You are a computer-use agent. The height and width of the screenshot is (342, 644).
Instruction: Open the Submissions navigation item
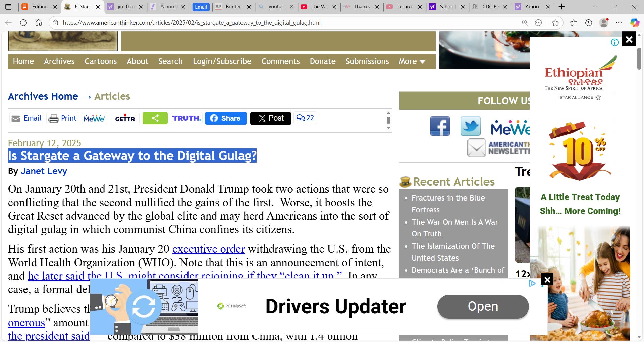click(367, 61)
